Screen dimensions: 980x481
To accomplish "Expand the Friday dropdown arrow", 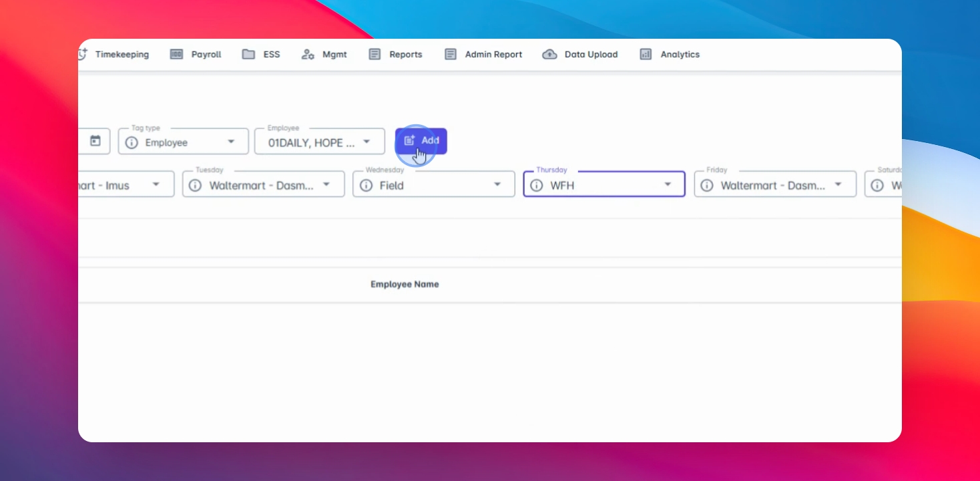I will point(838,184).
